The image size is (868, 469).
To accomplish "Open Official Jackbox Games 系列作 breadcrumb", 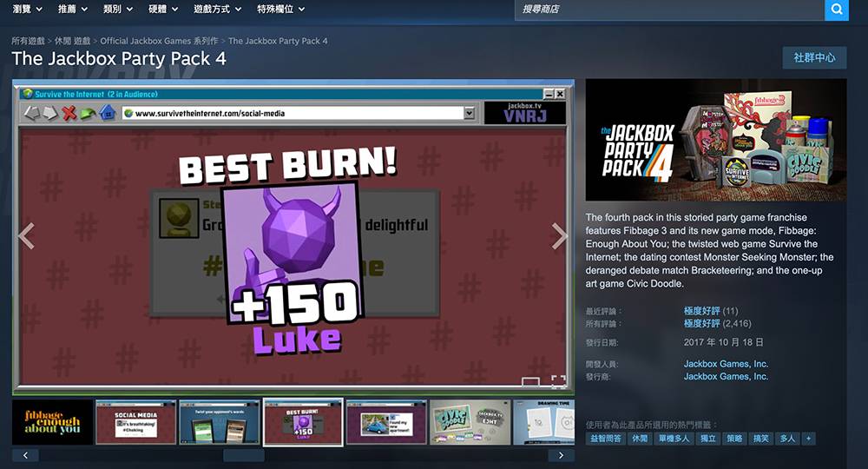I will coord(159,41).
